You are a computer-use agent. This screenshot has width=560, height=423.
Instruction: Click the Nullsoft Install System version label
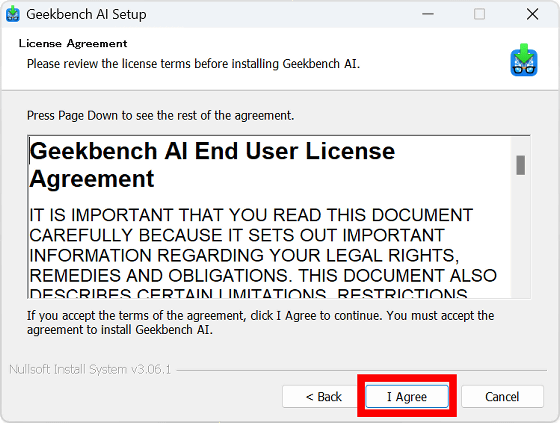(x=90, y=369)
